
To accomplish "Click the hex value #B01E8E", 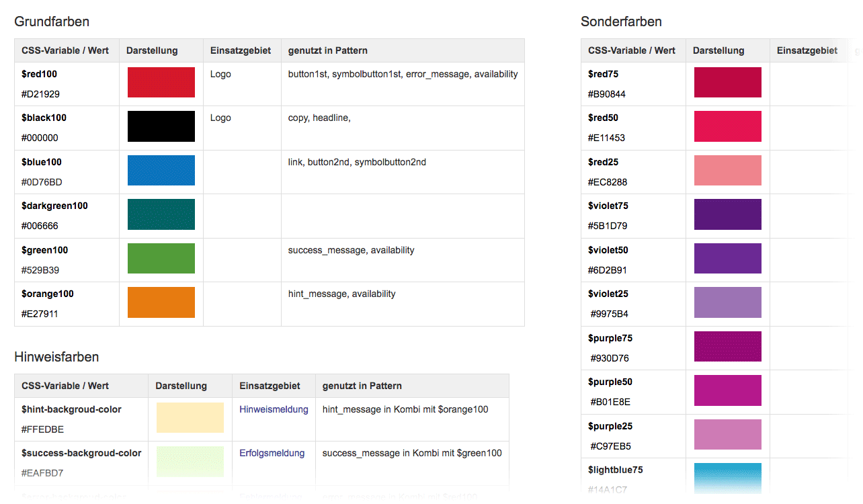I will tap(610, 402).
